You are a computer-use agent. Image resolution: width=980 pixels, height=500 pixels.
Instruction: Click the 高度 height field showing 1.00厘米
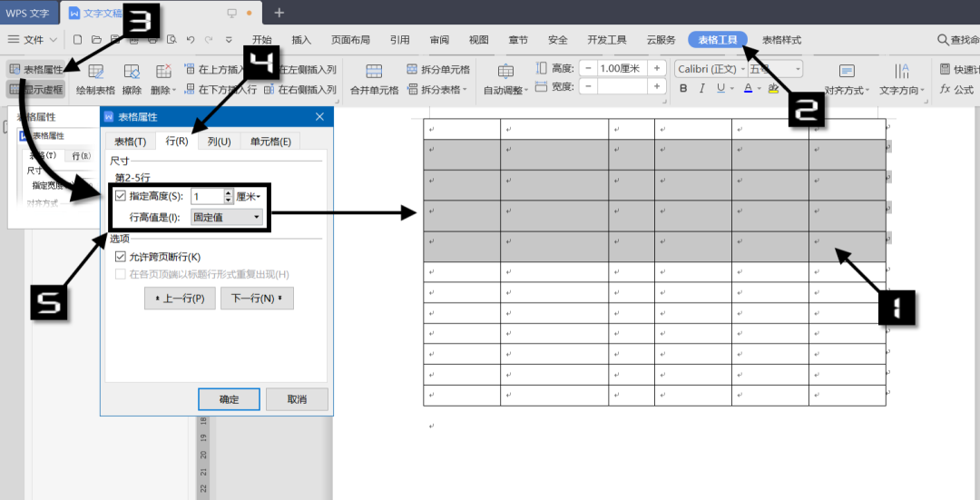(622, 68)
